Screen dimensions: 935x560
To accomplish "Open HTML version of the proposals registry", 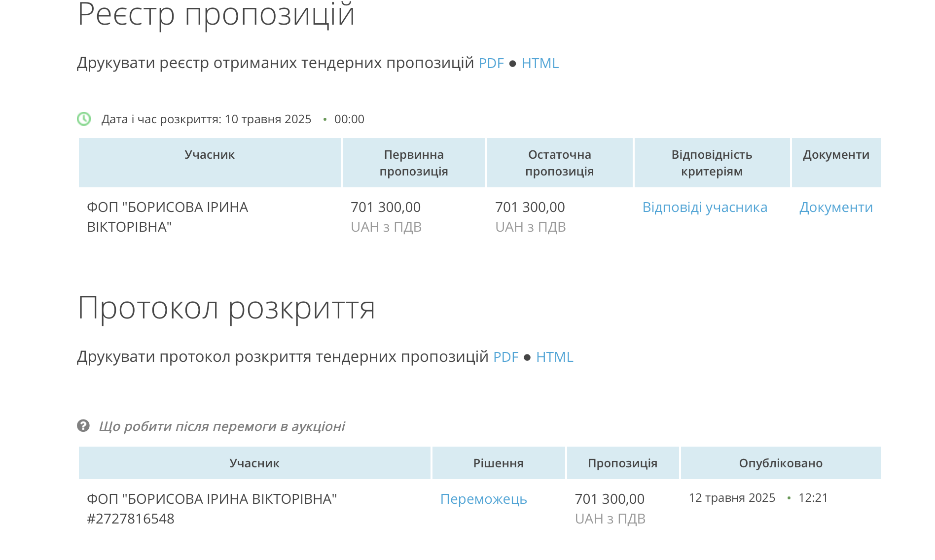I will (540, 63).
